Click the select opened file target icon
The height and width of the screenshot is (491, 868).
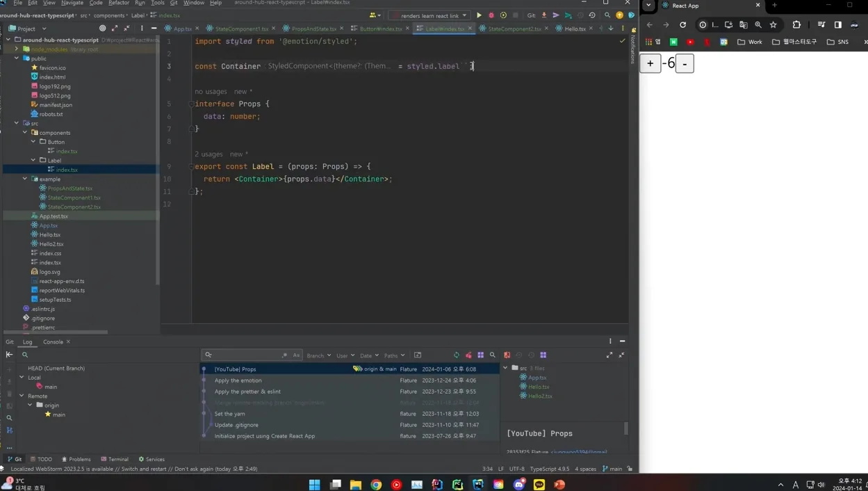coord(102,29)
